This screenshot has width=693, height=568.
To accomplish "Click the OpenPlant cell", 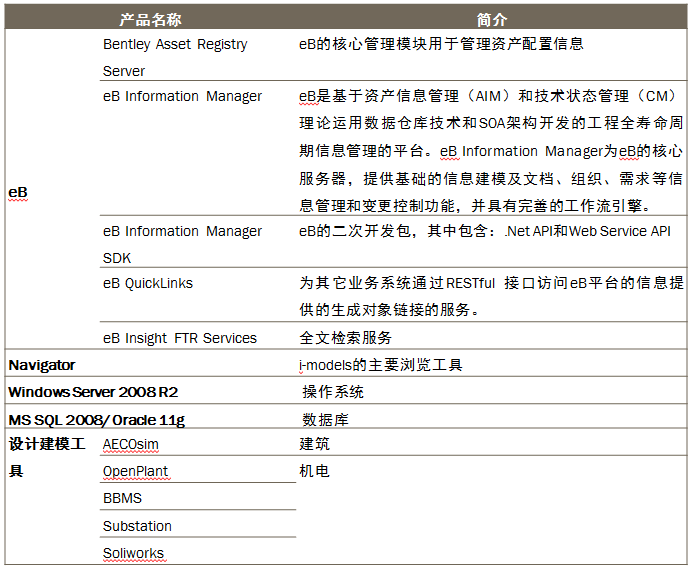I will tap(136, 471).
